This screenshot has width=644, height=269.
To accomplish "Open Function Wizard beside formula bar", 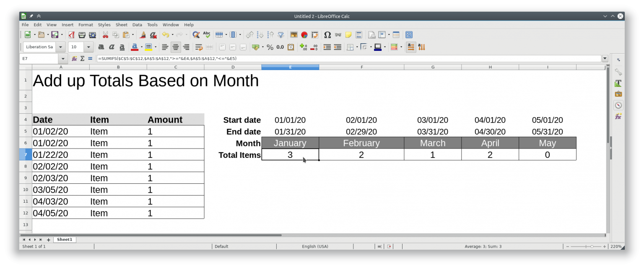I will (74, 59).
